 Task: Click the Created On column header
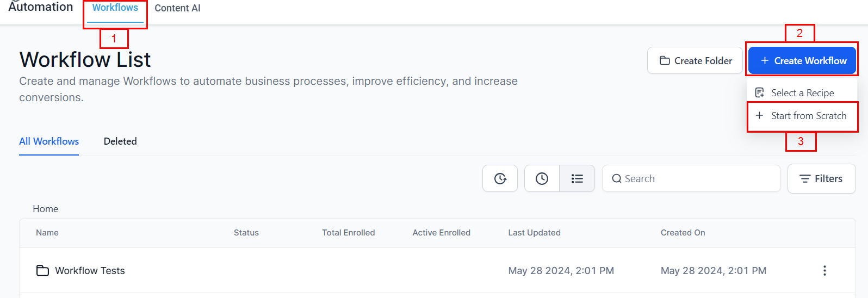pos(683,233)
